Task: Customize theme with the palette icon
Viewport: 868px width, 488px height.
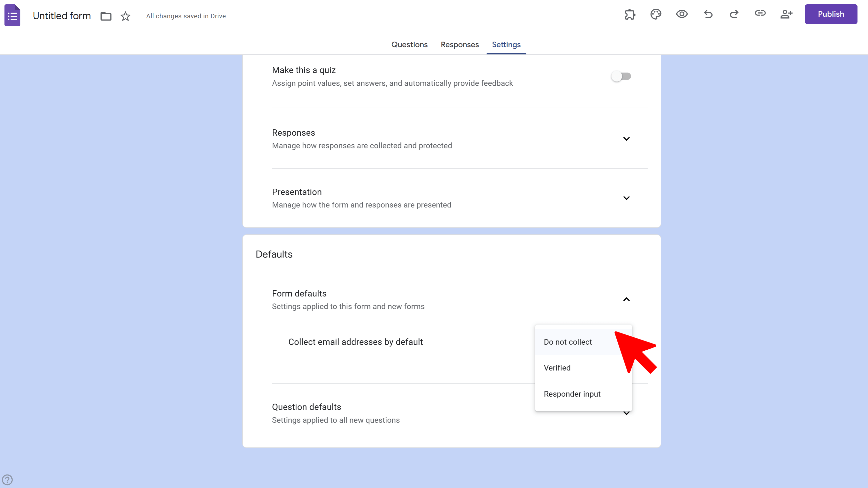Action: click(x=656, y=14)
